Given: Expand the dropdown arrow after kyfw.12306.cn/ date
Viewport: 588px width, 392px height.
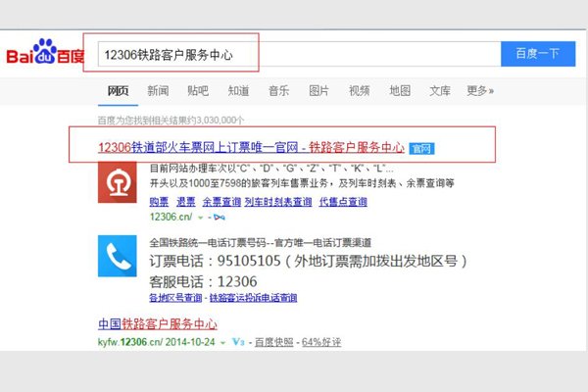Looking at the screenshot, I should coord(222,342).
